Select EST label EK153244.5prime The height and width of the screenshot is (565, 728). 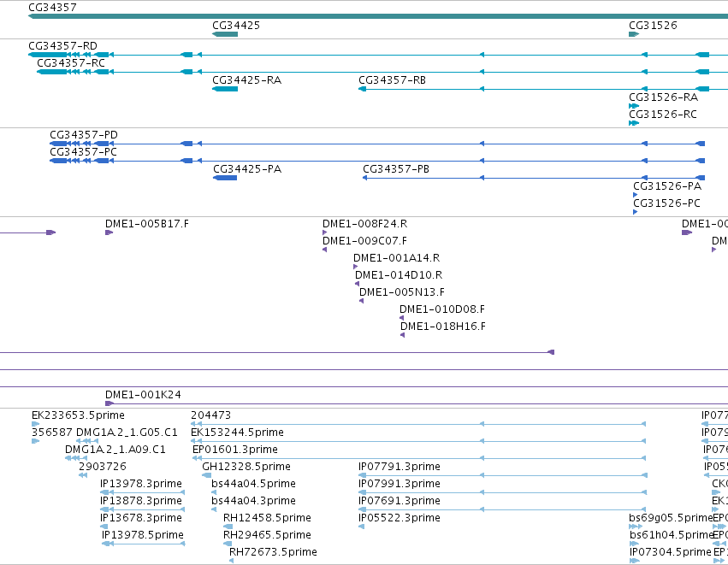(237, 433)
